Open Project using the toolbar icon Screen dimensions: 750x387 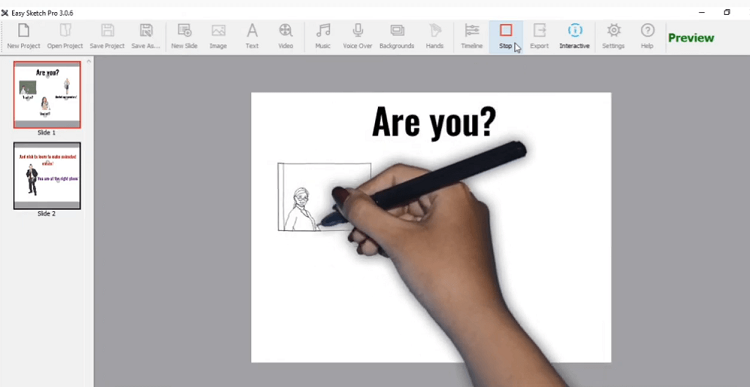pyautogui.click(x=65, y=36)
